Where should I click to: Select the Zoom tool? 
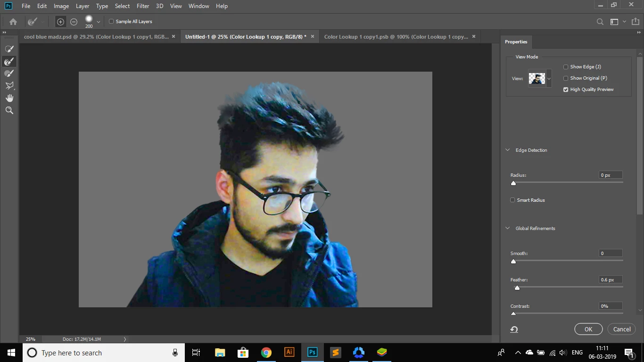click(9, 110)
